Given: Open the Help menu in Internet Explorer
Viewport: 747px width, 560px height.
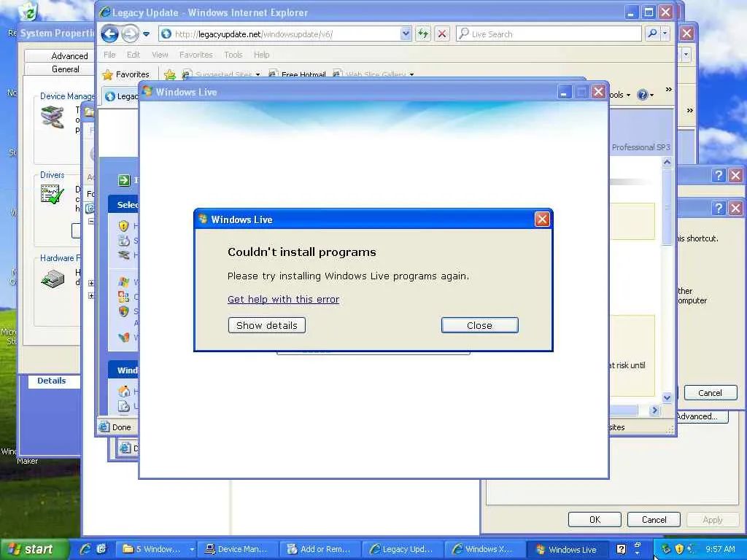Looking at the screenshot, I should pyautogui.click(x=262, y=55).
